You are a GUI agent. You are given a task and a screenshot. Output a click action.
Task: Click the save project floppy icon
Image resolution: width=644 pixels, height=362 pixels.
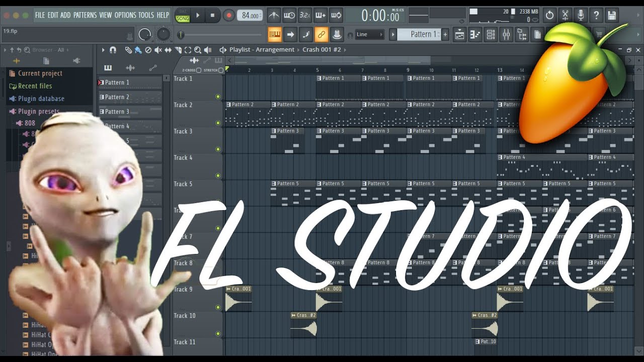[612, 15]
